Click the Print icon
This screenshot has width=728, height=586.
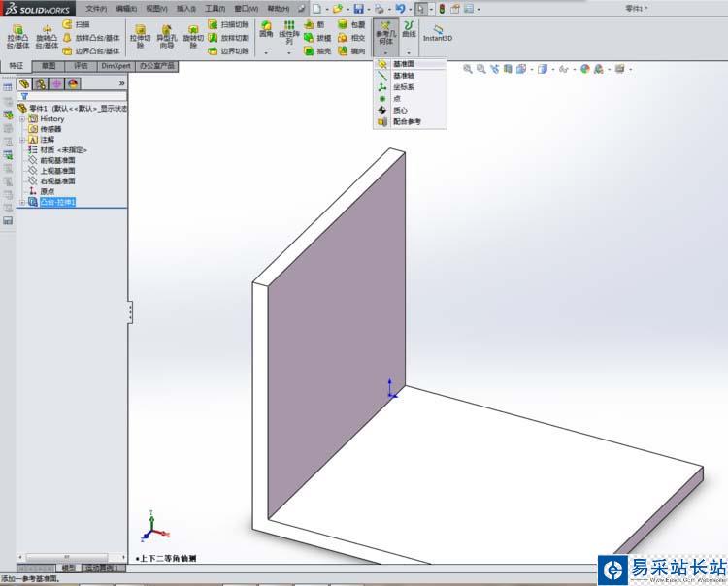point(380,9)
